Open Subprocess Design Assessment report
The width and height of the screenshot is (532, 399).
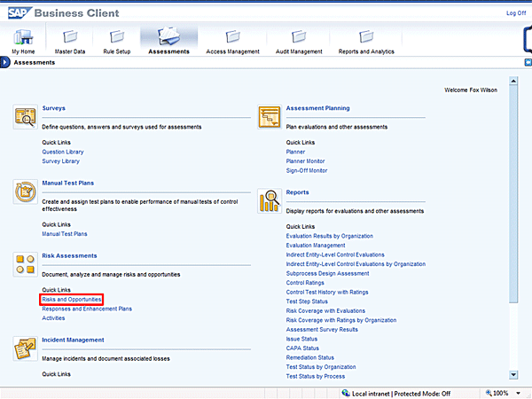pos(327,273)
